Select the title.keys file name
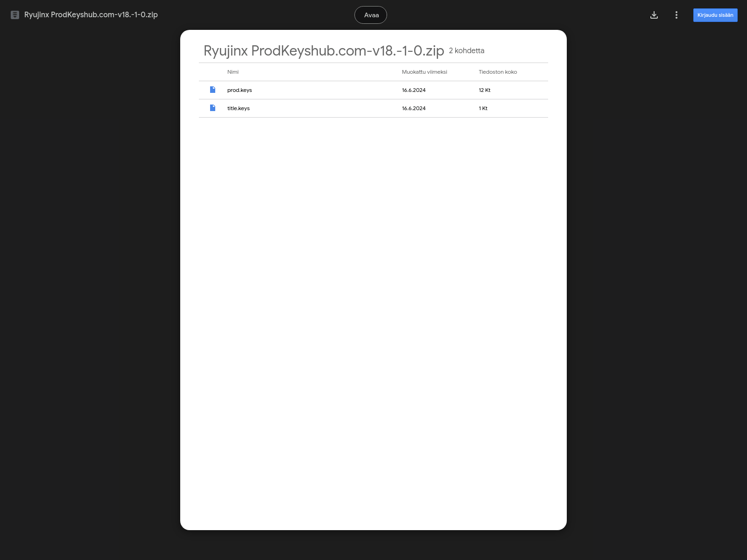The height and width of the screenshot is (560, 747). pyautogui.click(x=239, y=108)
